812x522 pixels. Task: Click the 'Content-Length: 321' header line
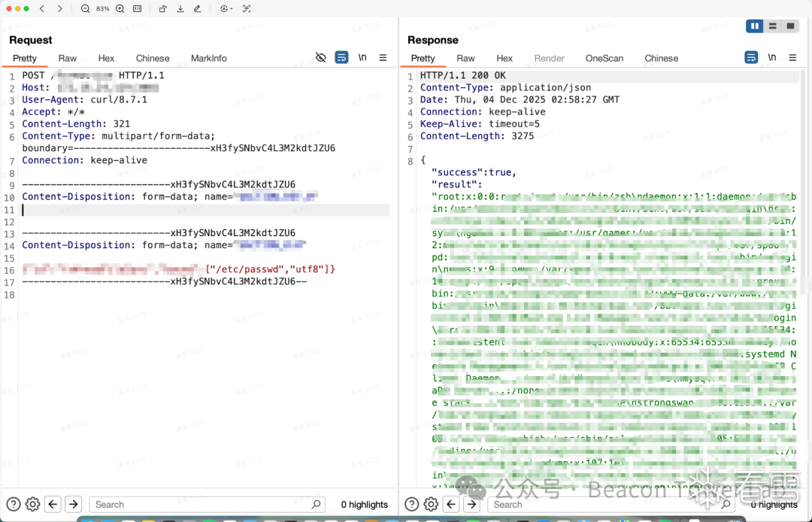76,124
